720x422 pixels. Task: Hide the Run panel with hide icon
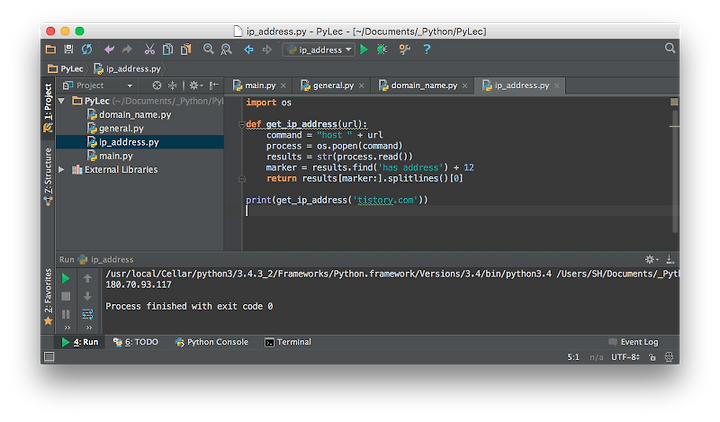[x=670, y=259]
